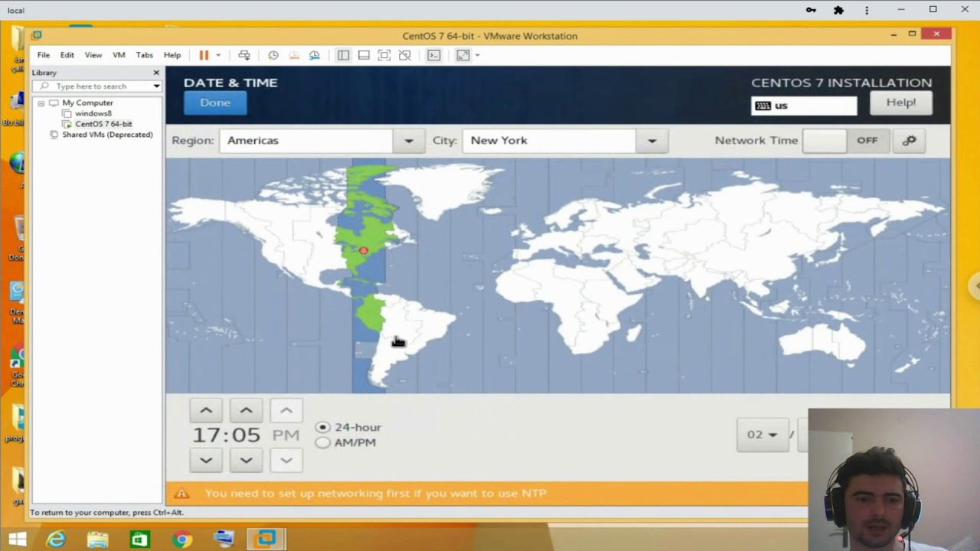Click the NTP networking warning triangle icon
This screenshot has height=551, width=980.
tap(181, 494)
